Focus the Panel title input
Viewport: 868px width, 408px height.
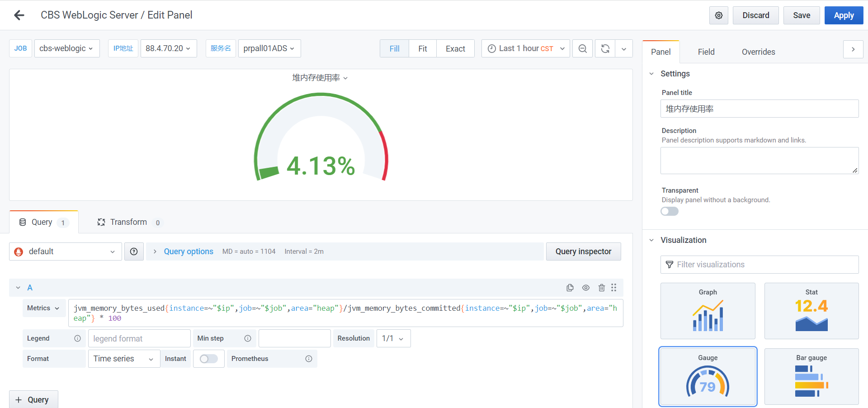[x=759, y=109]
